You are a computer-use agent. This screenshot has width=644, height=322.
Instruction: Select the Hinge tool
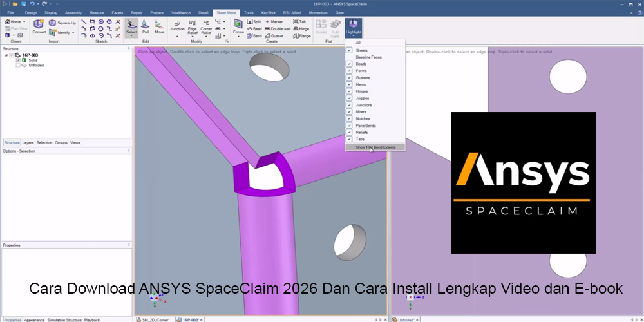click(301, 29)
